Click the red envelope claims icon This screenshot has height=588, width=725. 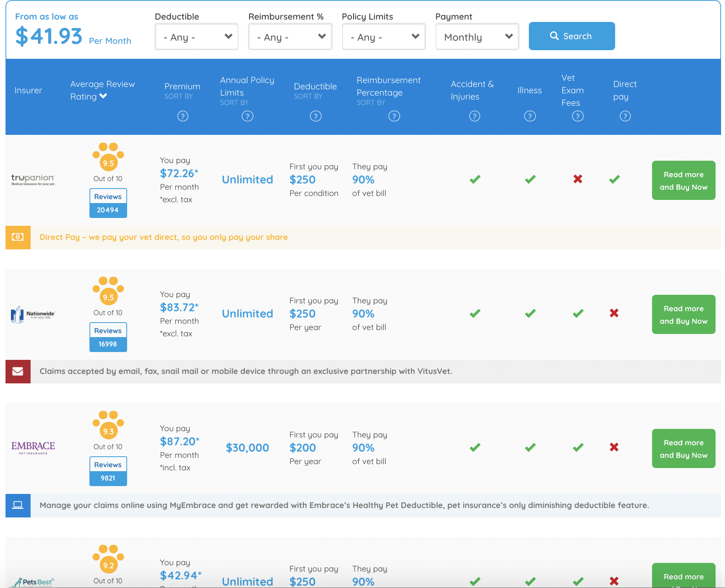pos(18,371)
